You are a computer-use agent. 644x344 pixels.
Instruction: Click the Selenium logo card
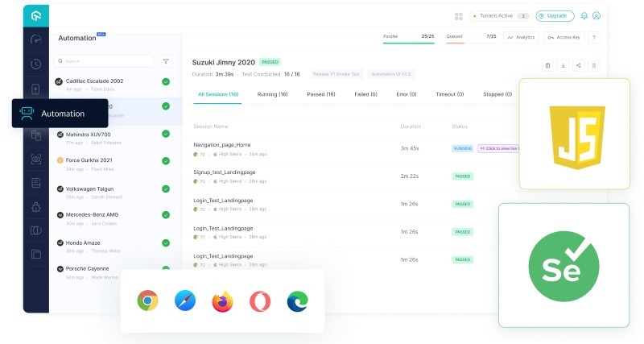[563, 266]
